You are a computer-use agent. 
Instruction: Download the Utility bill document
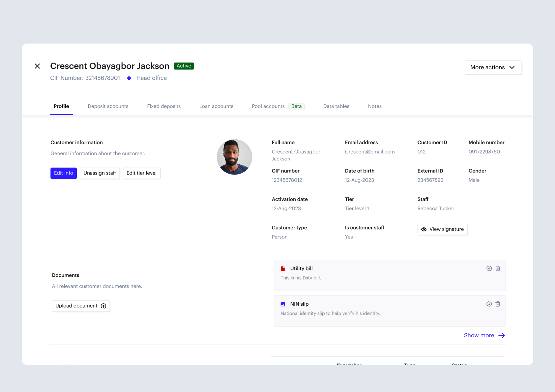489,268
